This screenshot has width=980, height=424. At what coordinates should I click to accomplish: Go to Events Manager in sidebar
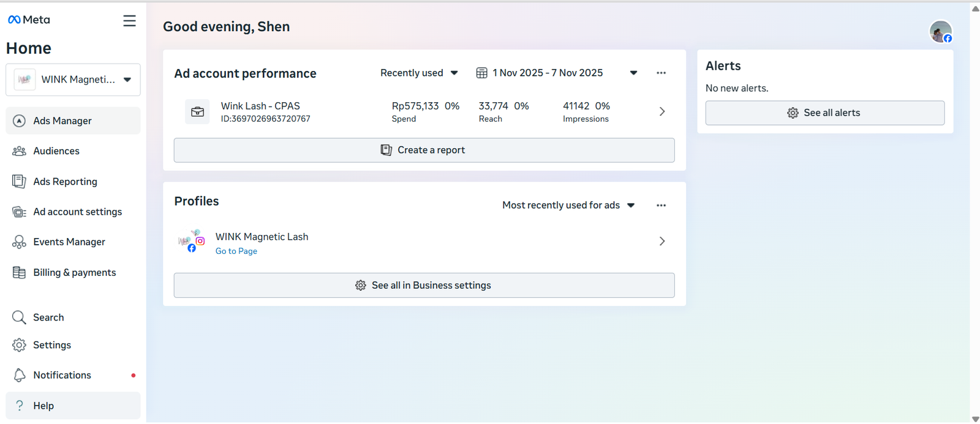click(69, 242)
